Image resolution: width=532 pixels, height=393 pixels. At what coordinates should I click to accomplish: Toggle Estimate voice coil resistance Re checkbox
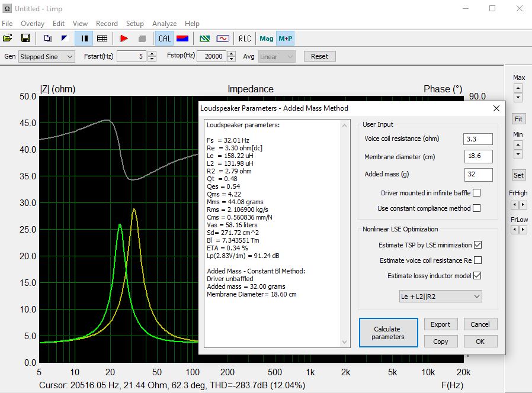(x=477, y=260)
